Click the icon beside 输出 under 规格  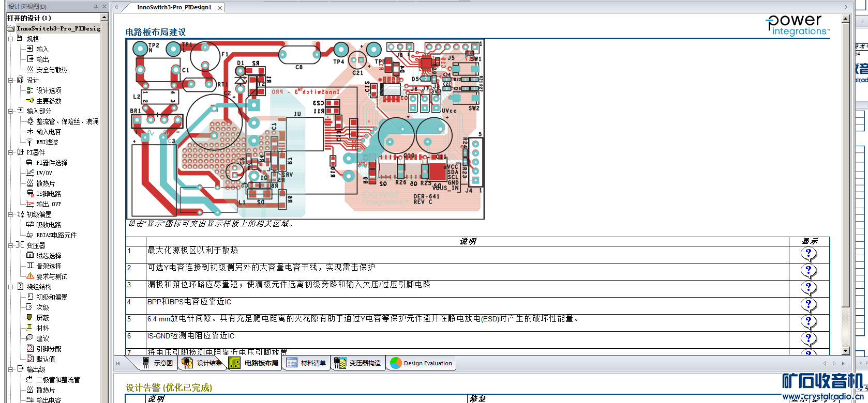point(30,59)
